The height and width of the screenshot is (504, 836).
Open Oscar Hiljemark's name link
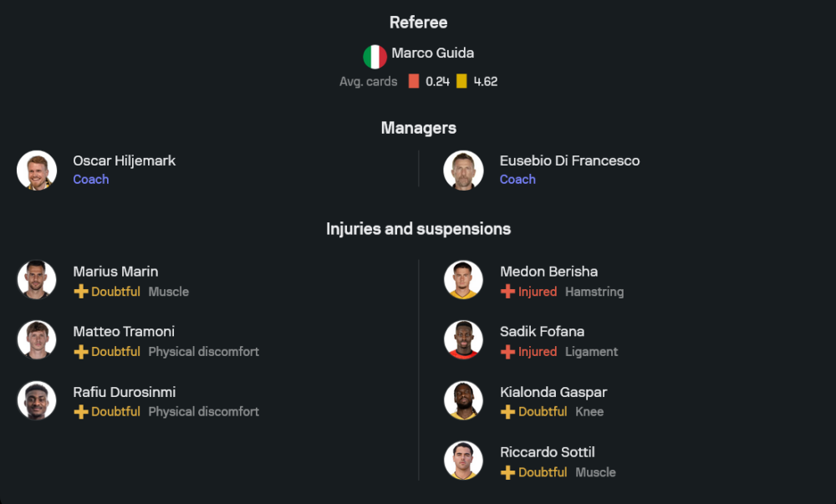[x=124, y=160]
